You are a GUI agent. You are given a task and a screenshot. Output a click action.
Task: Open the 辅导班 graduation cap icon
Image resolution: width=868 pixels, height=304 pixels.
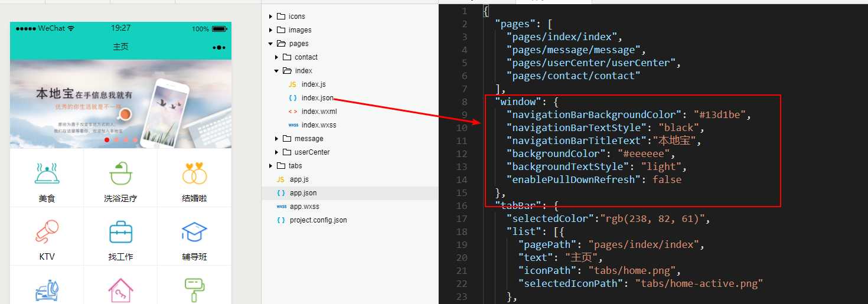[194, 231]
